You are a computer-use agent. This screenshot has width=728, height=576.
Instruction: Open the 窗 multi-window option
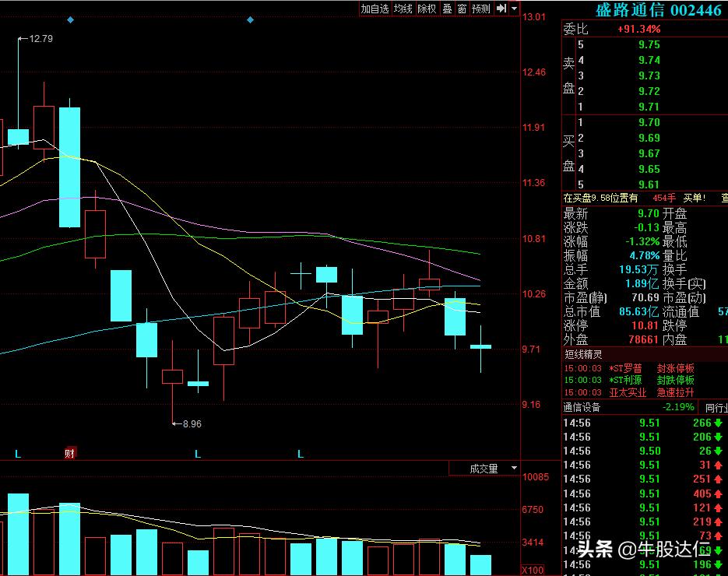pos(462,9)
